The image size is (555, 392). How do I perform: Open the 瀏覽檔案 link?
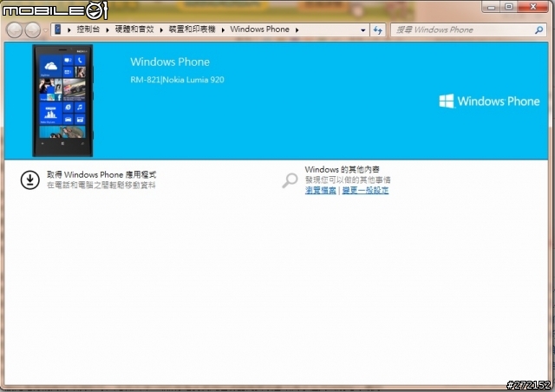pos(321,191)
